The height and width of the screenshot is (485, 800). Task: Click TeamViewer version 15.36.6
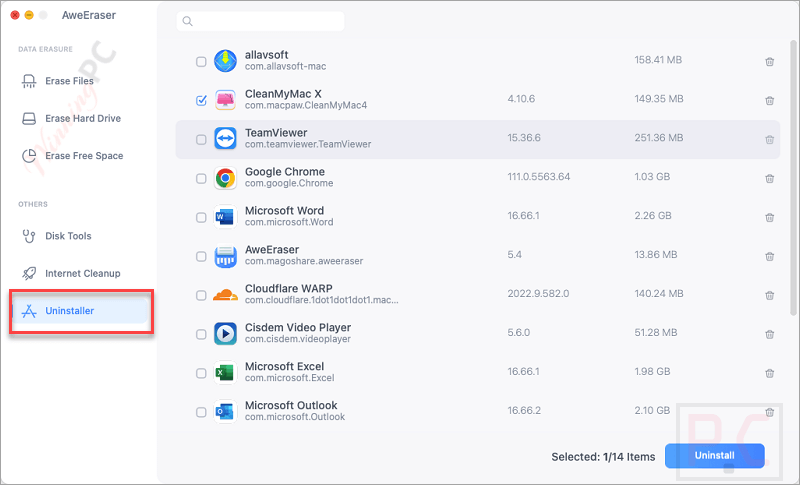click(x=524, y=138)
